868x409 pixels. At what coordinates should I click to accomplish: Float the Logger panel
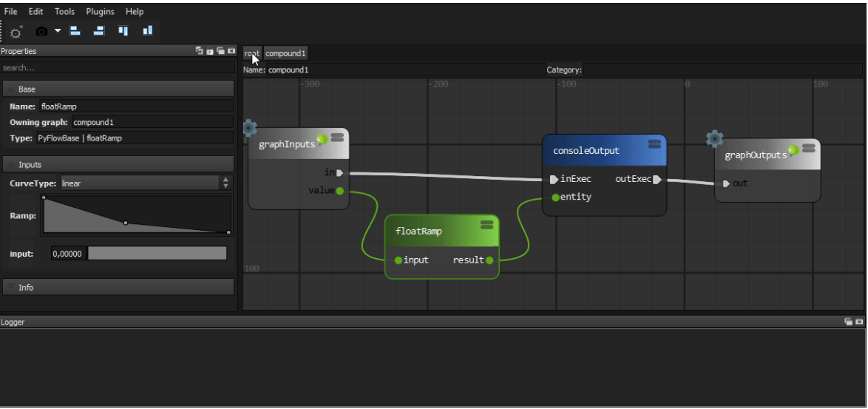point(848,322)
